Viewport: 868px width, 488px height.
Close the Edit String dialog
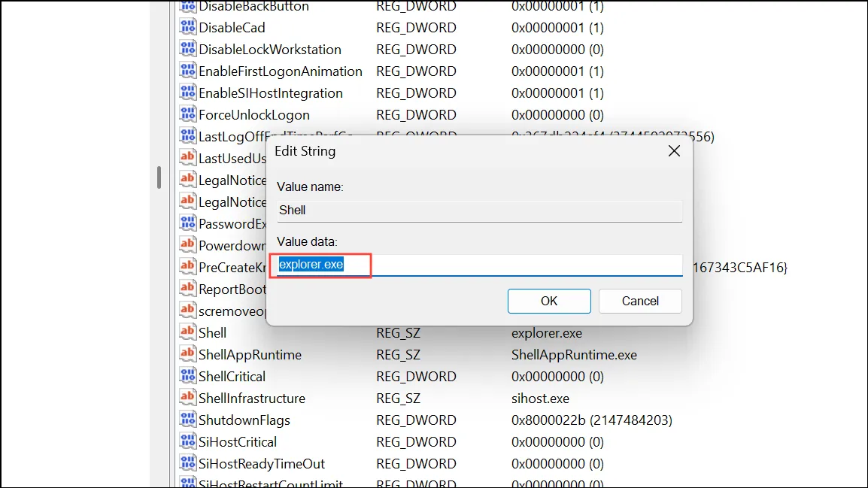click(x=674, y=151)
